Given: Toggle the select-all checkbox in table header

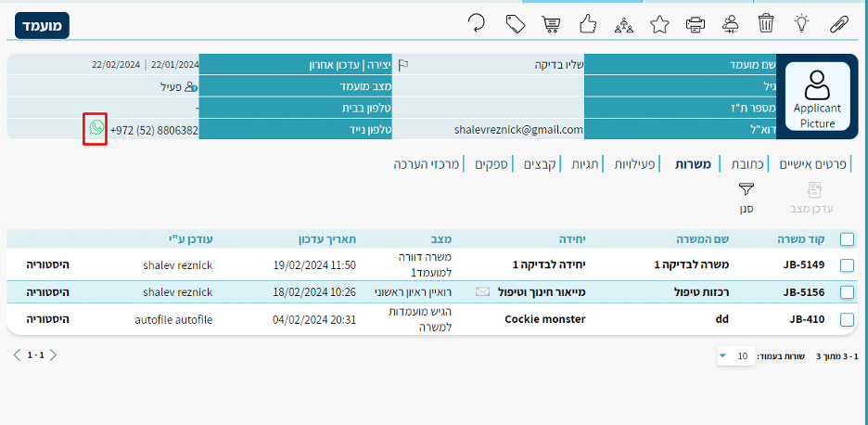Looking at the screenshot, I should click(847, 239).
